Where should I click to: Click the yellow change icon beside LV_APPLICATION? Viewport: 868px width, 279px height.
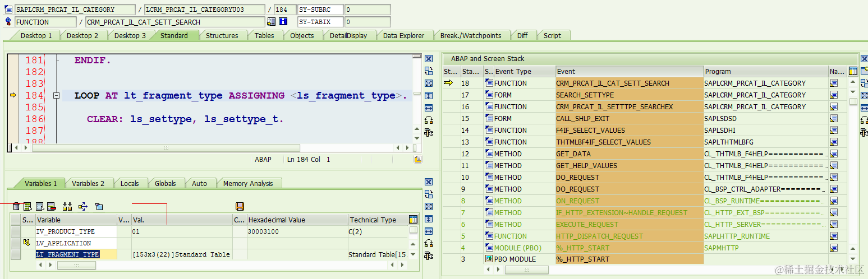click(26, 243)
